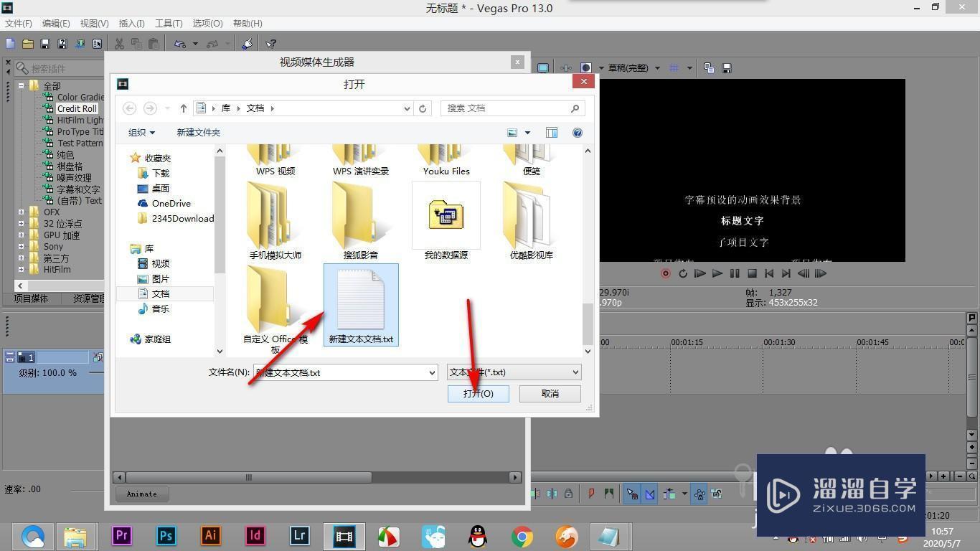Stop playback under the preview
The width and height of the screenshot is (980, 551).
tap(752, 273)
